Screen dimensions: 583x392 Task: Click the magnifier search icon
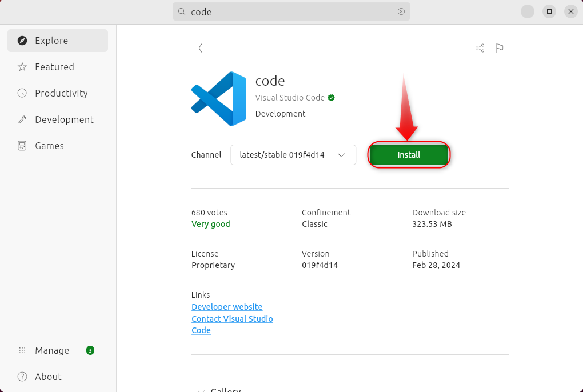click(182, 11)
